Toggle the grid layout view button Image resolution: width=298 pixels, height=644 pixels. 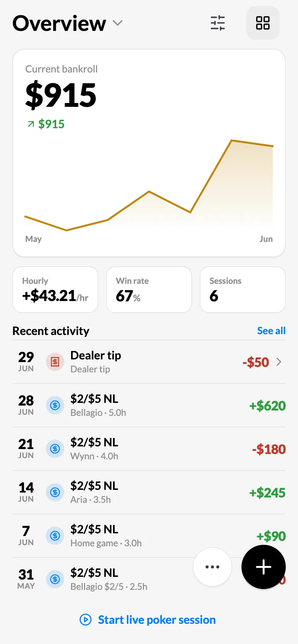[x=263, y=23]
